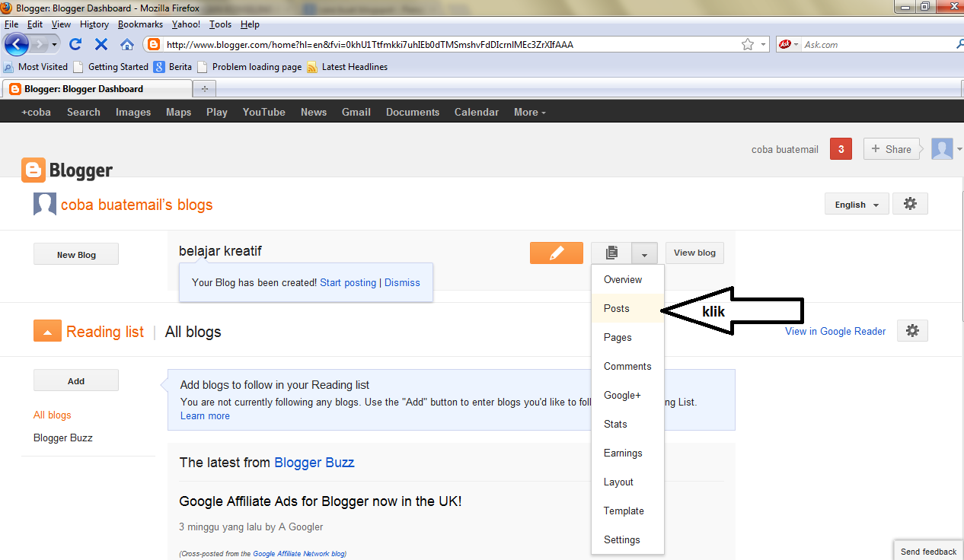Select Overview from the blog menu

pyautogui.click(x=628, y=279)
